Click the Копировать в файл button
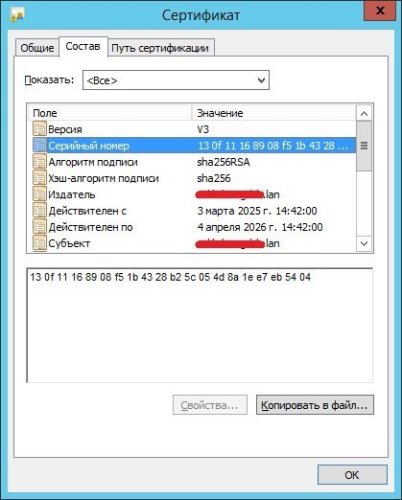The height and width of the screenshot is (500, 402). coord(315,405)
